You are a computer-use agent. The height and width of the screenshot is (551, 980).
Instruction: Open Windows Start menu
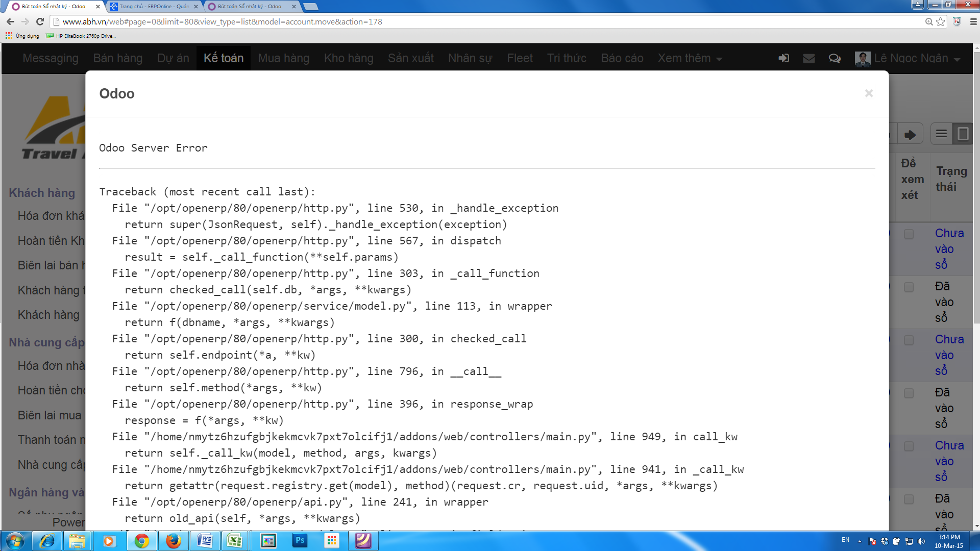point(14,541)
